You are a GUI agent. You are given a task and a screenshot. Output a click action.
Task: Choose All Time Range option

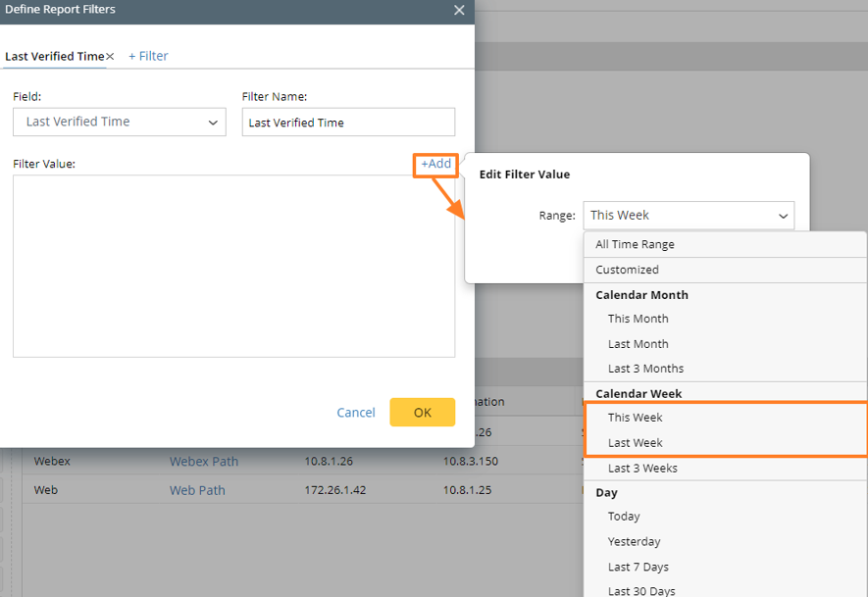pos(725,244)
